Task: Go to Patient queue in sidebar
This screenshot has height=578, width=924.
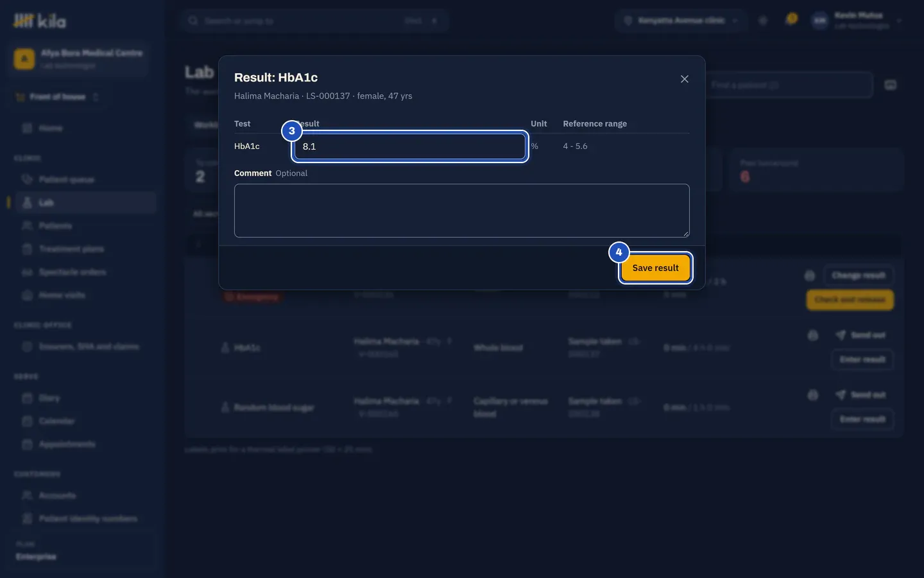Action: pyautogui.click(x=85, y=180)
